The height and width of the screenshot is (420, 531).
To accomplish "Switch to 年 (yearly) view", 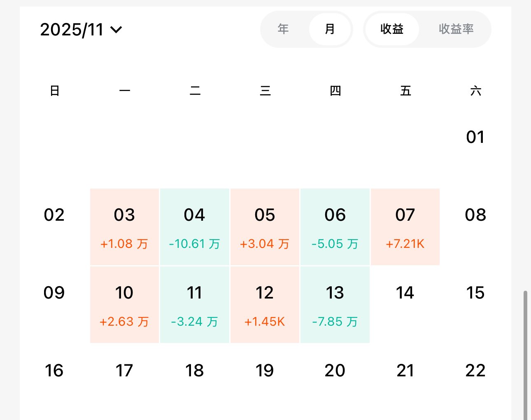I will (283, 29).
